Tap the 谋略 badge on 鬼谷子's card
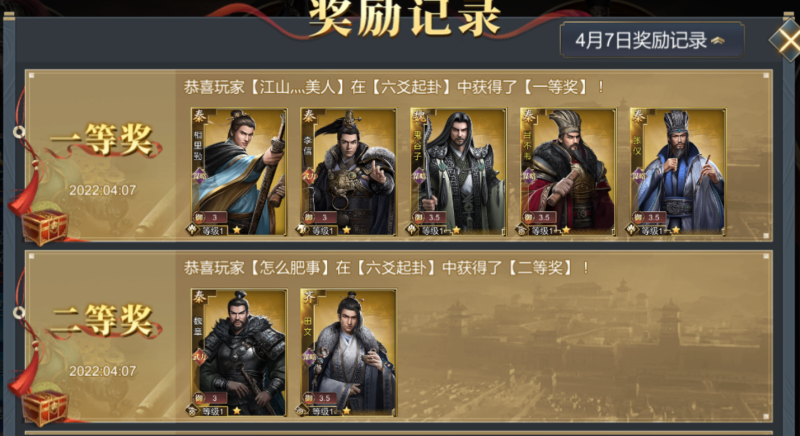The image size is (800, 436). (x=419, y=176)
